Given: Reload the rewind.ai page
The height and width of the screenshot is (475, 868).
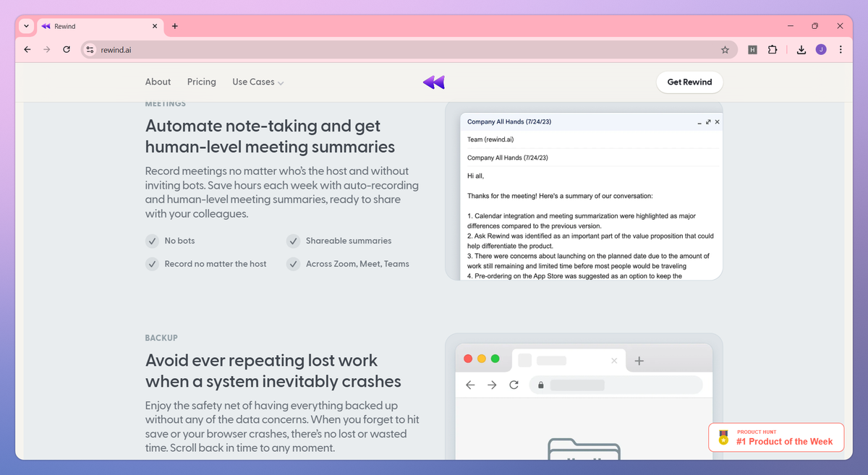Looking at the screenshot, I should (x=67, y=50).
